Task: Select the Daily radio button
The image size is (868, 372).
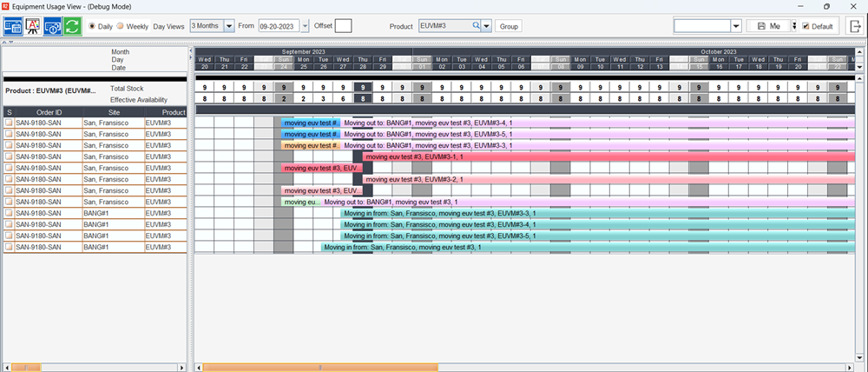Action: pyautogui.click(x=93, y=26)
